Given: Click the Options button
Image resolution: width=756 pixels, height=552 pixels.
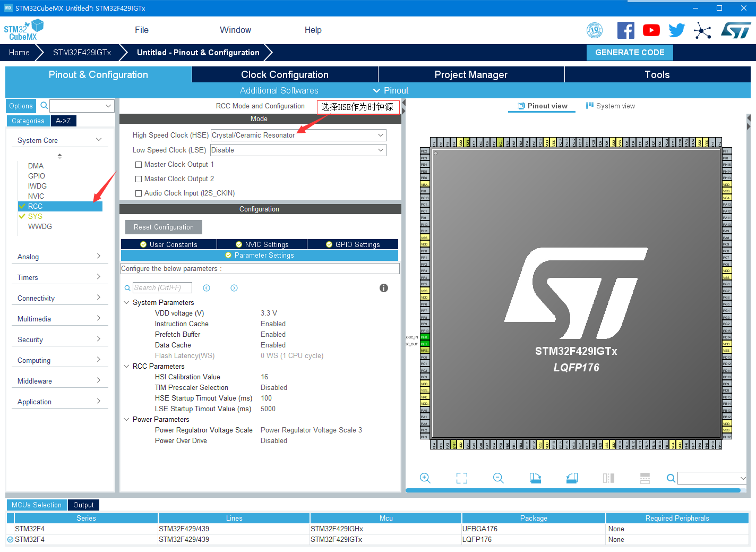Looking at the screenshot, I should tap(21, 106).
